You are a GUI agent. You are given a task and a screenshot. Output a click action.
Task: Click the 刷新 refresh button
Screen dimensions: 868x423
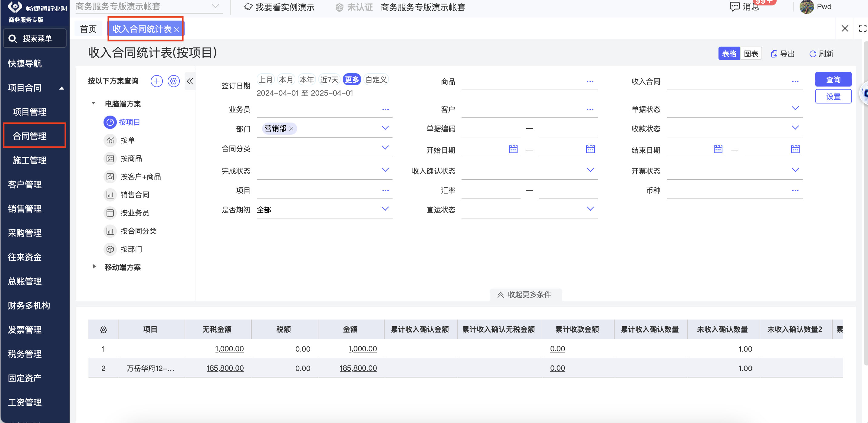[x=821, y=54]
